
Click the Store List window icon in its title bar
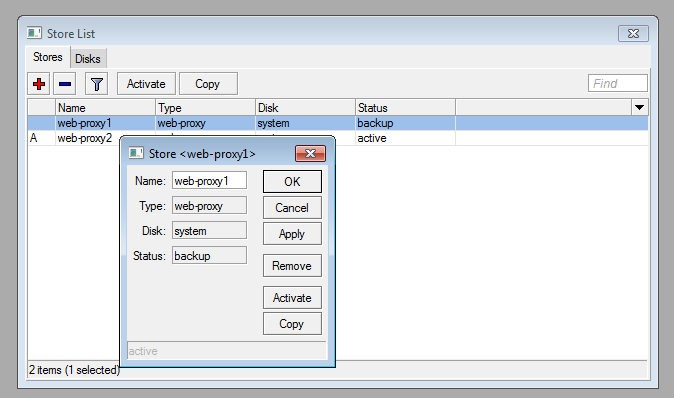point(34,33)
